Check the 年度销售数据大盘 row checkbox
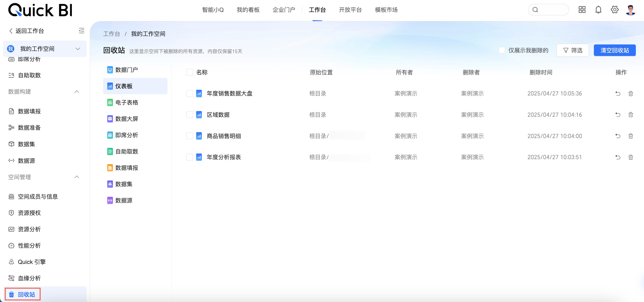 [x=190, y=93]
